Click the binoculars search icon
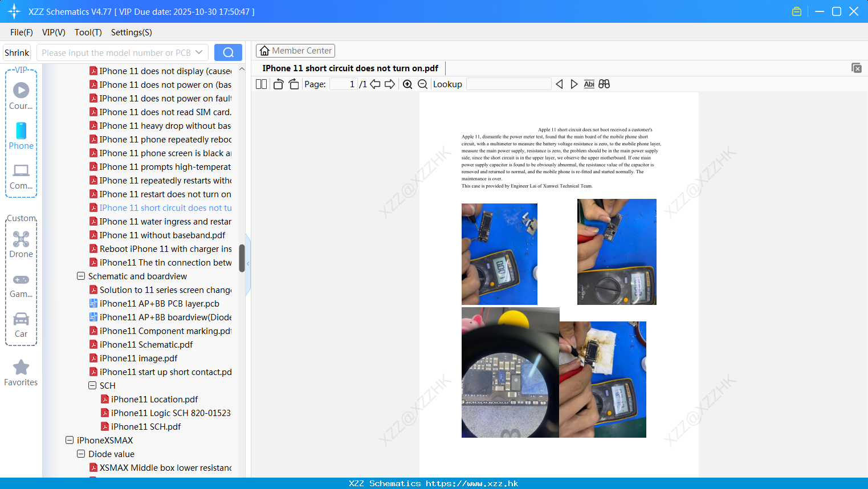868x489 pixels. [604, 84]
